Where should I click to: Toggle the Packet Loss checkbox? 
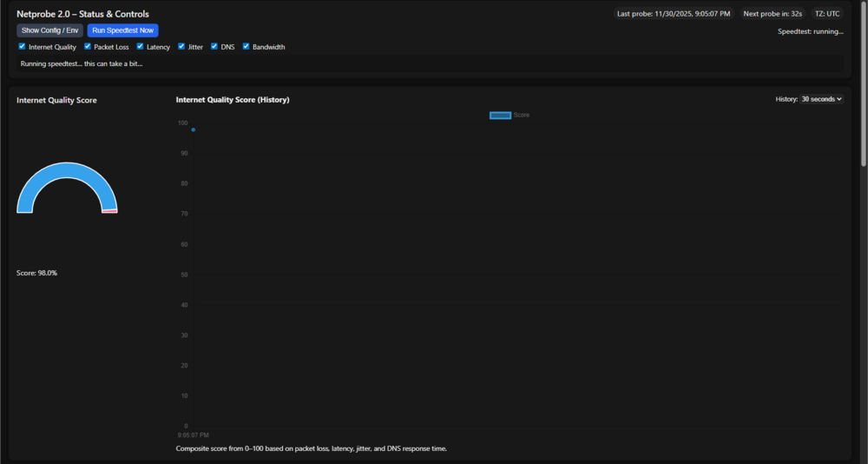88,47
